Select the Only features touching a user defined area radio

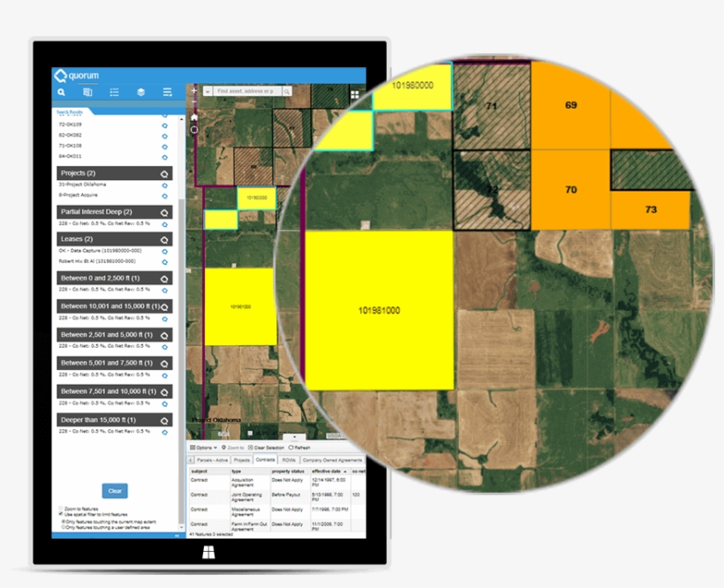(64, 528)
